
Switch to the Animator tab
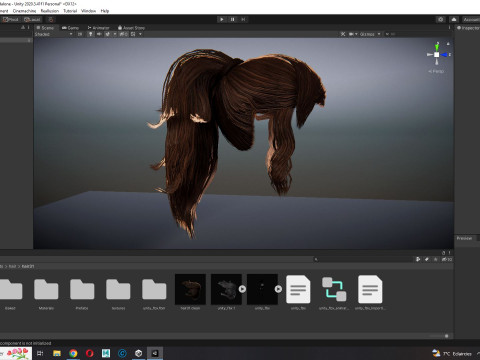point(98,28)
